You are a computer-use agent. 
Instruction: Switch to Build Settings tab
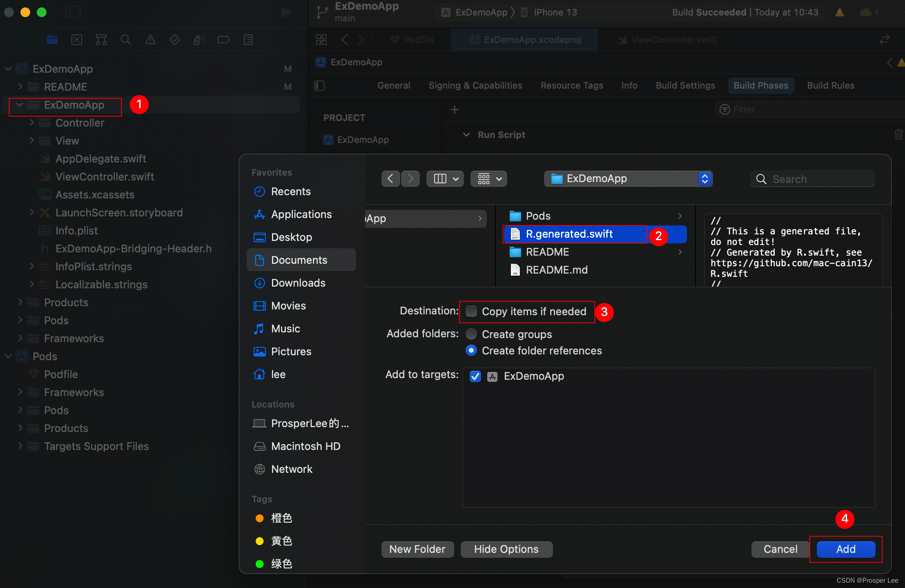point(685,86)
